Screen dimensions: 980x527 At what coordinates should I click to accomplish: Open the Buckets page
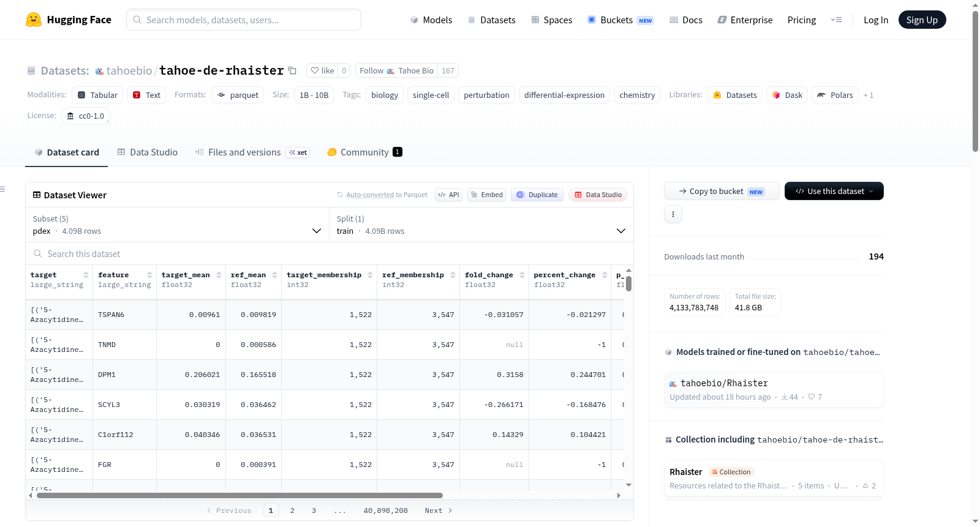tap(620, 20)
